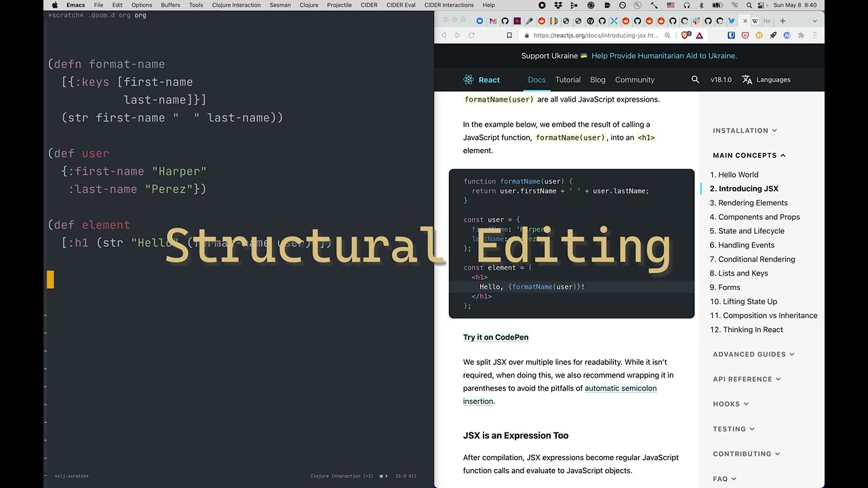Open the Brave Shields lion icon
Image resolution: width=868 pixels, height=488 pixels.
click(x=686, y=35)
